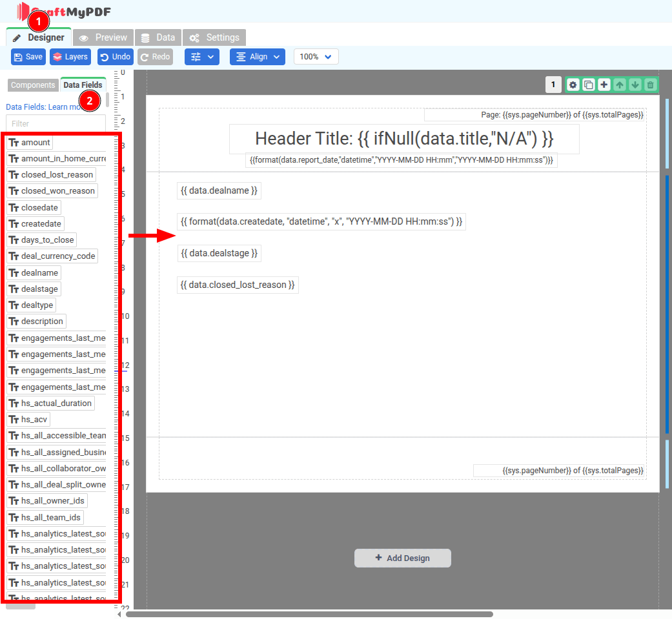Open the Settings tab
The height and width of the screenshot is (623, 672).
point(214,37)
